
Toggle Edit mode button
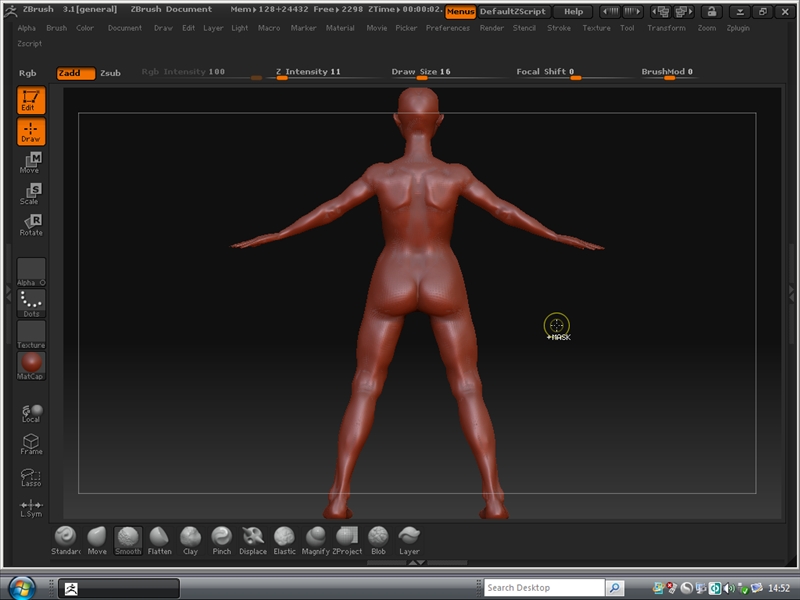(31, 100)
